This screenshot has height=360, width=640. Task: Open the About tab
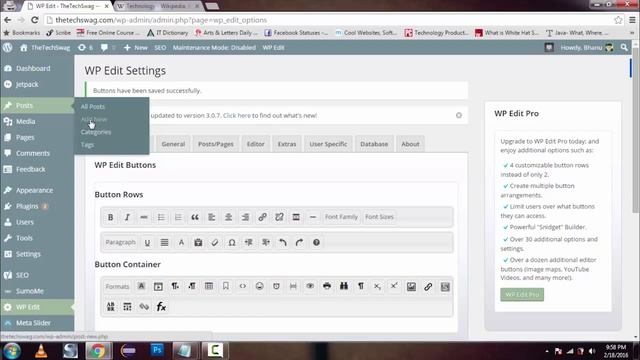click(x=410, y=144)
